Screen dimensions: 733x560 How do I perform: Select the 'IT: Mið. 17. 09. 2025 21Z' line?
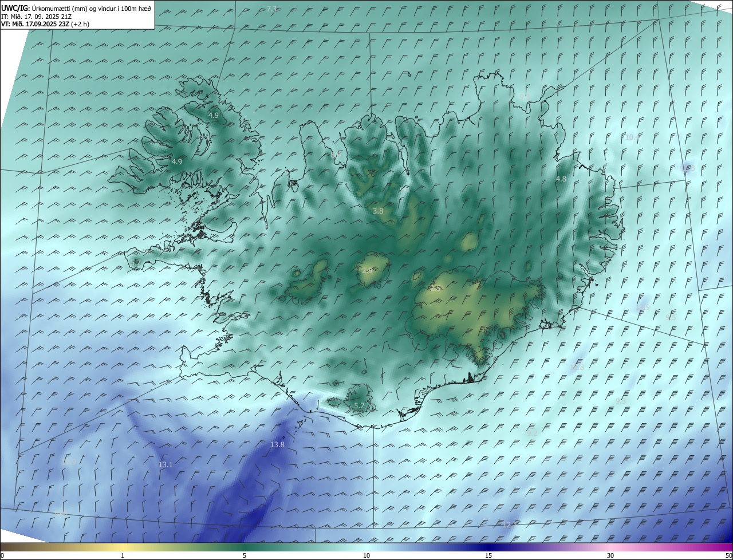pyautogui.click(x=36, y=17)
